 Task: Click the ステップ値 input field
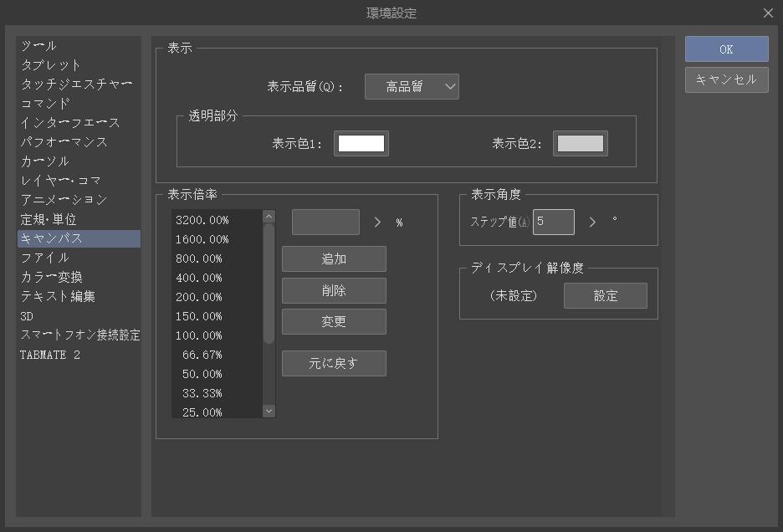[554, 222]
